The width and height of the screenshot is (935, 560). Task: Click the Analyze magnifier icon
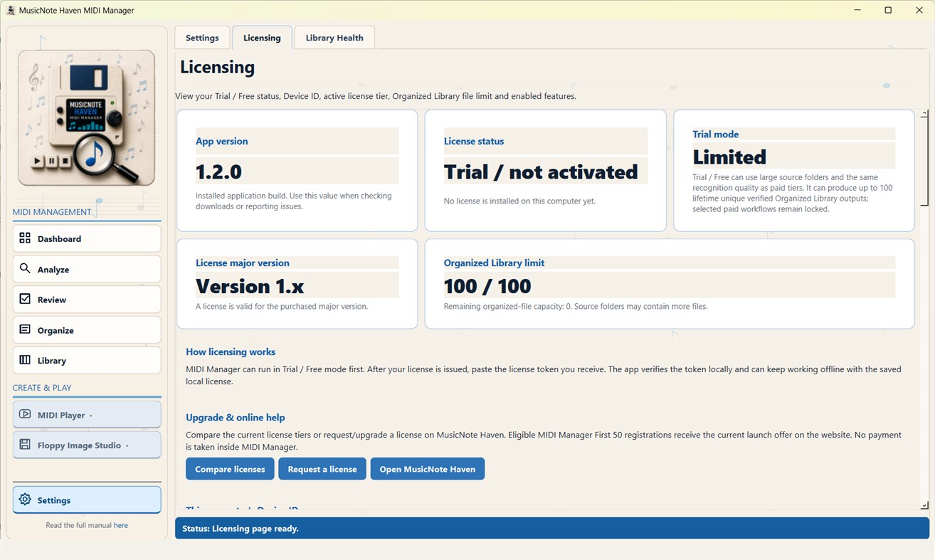25,269
